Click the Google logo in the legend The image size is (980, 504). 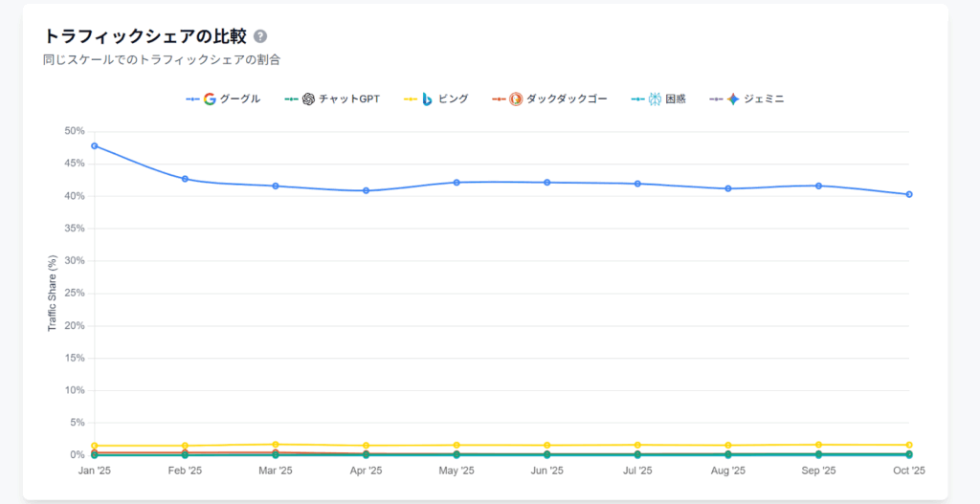tap(210, 99)
